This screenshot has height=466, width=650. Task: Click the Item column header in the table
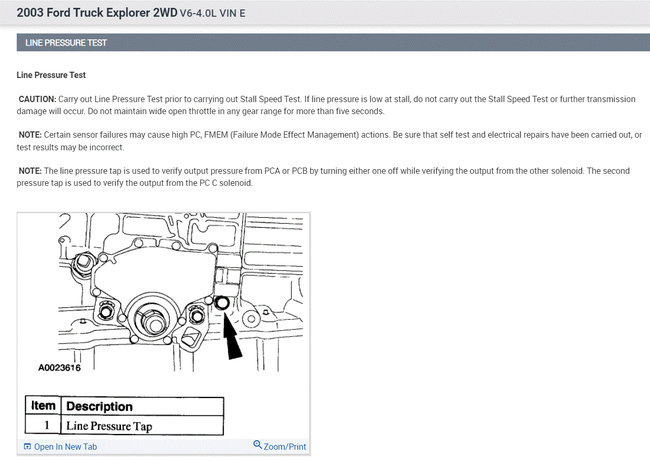point(43,405)
